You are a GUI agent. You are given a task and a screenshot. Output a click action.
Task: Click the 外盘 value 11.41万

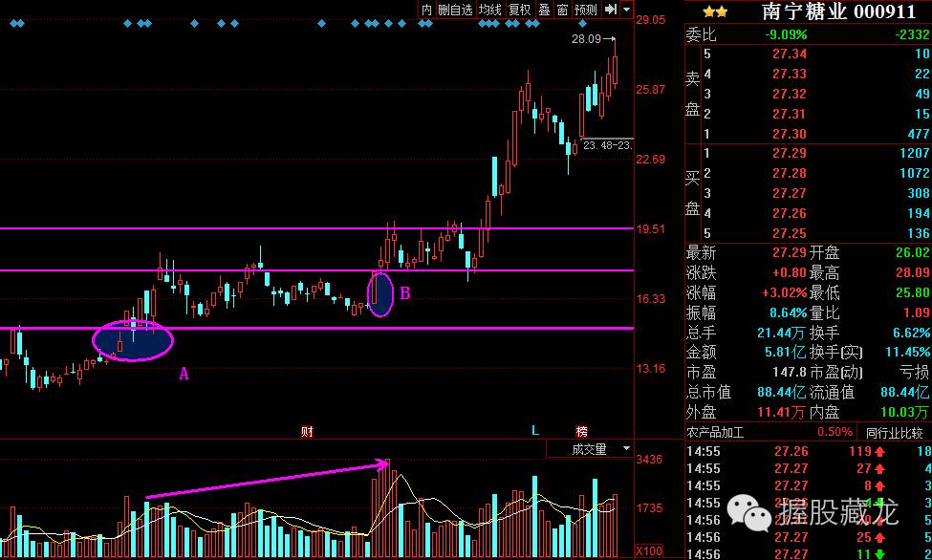point(782,412)
